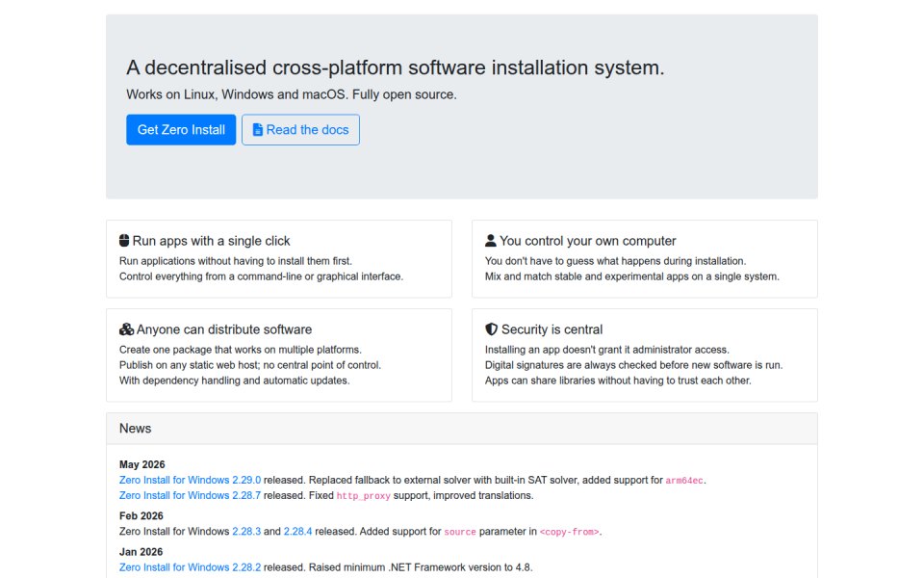Click You don't have to guess text
924x578 pixels.
click(x=615, y=261)
